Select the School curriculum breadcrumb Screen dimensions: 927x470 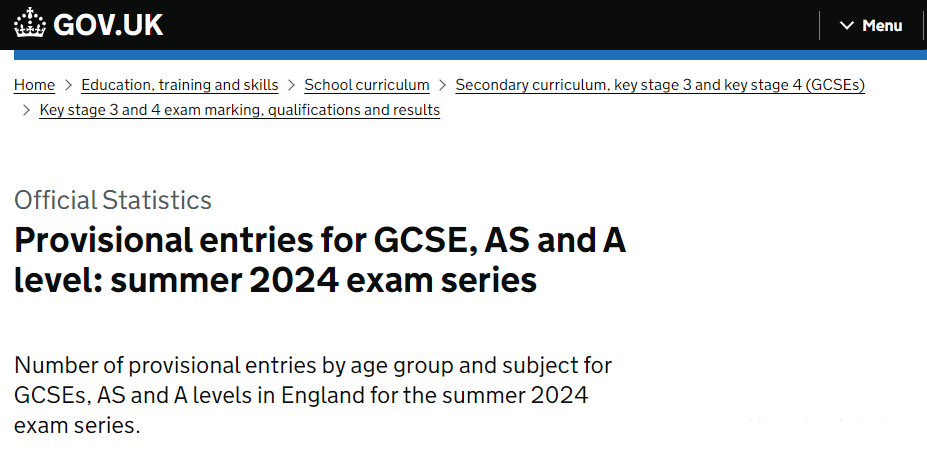click(367, 85)
